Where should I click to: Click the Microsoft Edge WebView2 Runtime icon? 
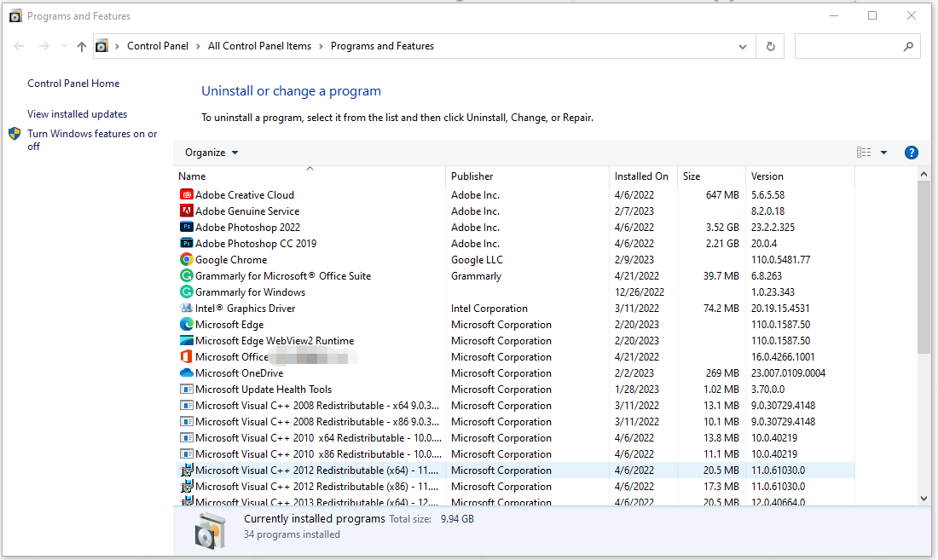[187, 340]
